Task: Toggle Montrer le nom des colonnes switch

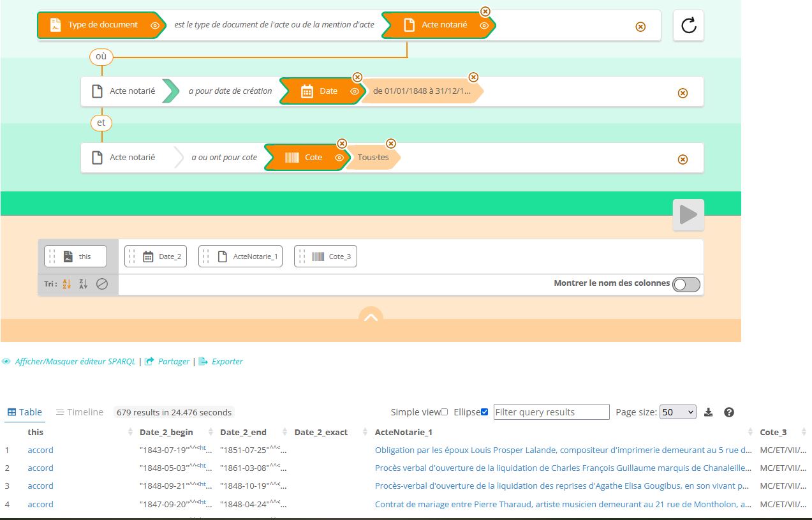Action: [686, 285]
